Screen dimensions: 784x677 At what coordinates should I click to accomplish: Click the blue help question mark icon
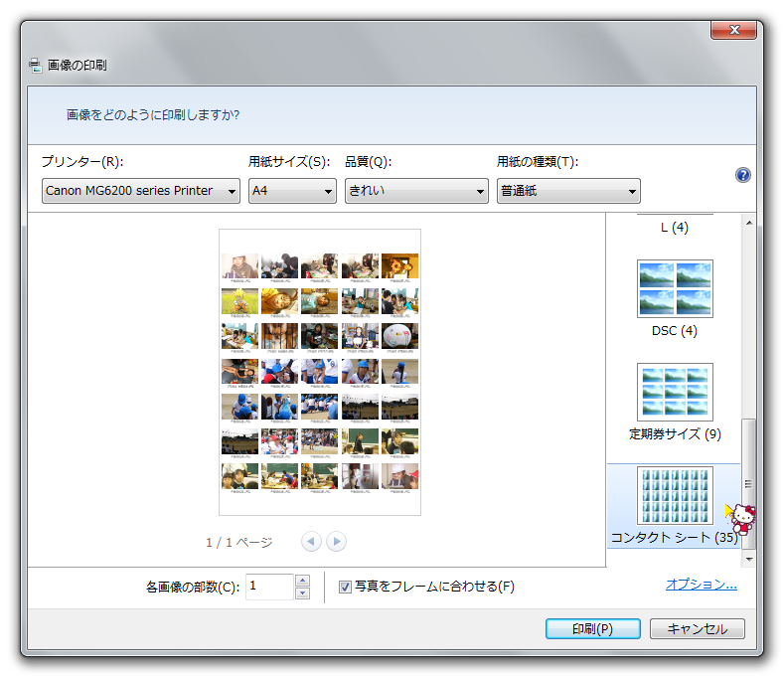(742, 175)
